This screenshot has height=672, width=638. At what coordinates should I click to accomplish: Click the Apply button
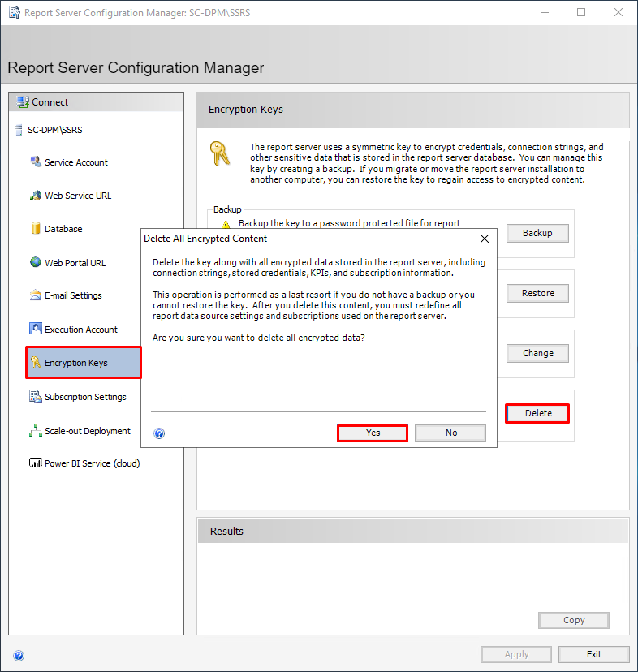(x=516, y=654)
